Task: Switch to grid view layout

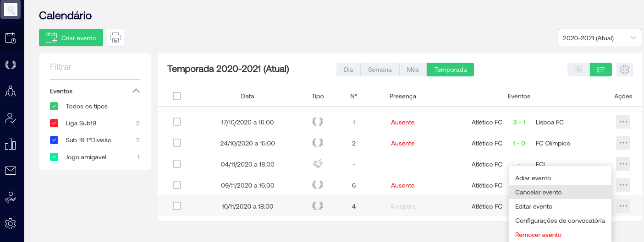Action: click(x=578, y=70)
